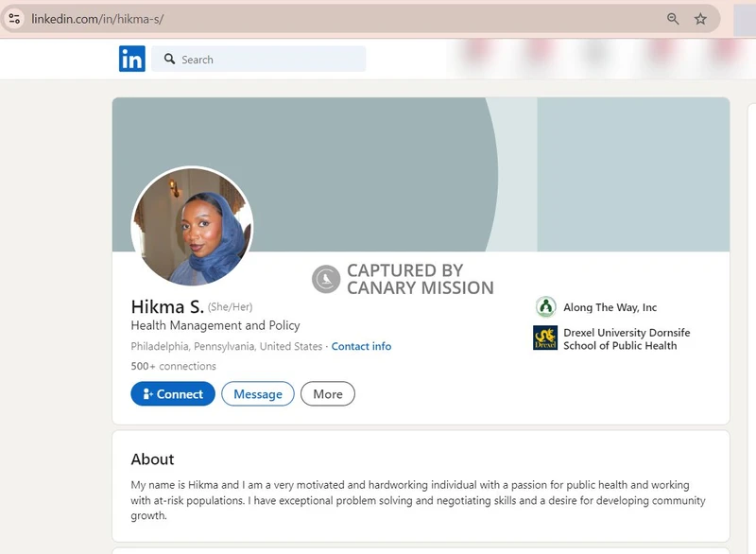Open Contact info
Screen dimensions: 756x554
(x=361, y=346)
